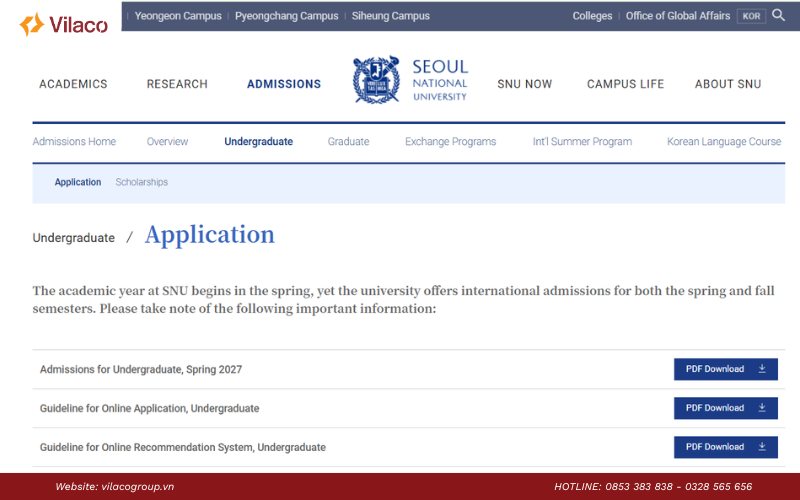Open Exchange Programs tab

coord(450,141)
